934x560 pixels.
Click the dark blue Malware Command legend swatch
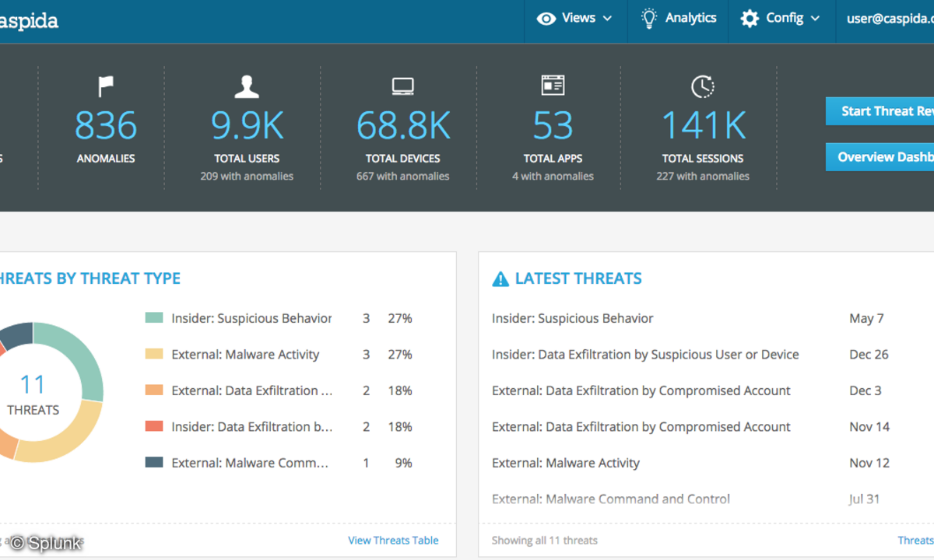click(x=154, y=463)
